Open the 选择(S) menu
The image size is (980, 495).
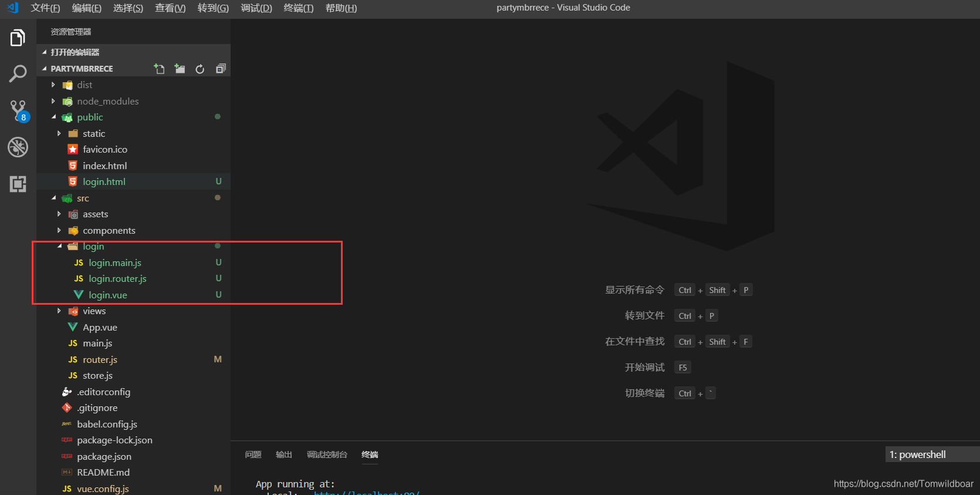tap(128, 8)
